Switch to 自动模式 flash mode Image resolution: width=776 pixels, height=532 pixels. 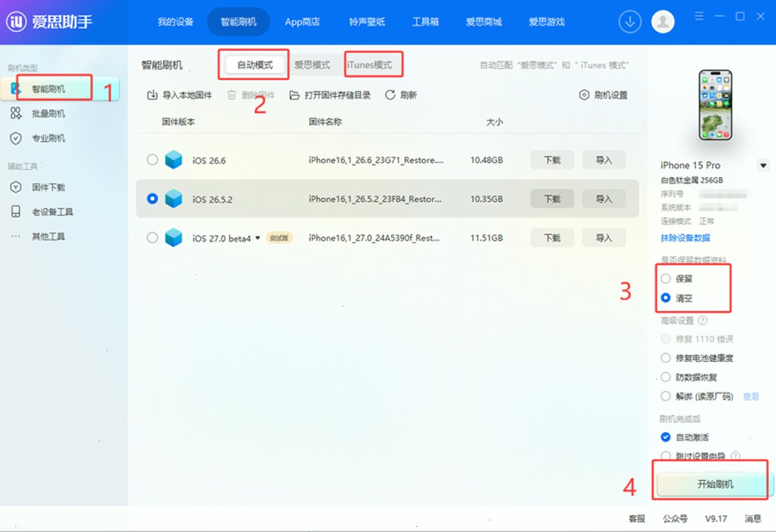(x=255, y=65)
